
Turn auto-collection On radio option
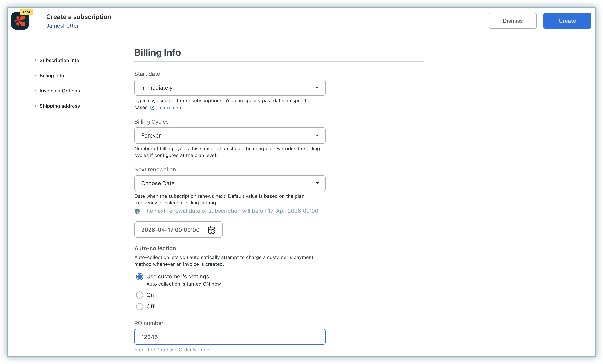[140, 295]
